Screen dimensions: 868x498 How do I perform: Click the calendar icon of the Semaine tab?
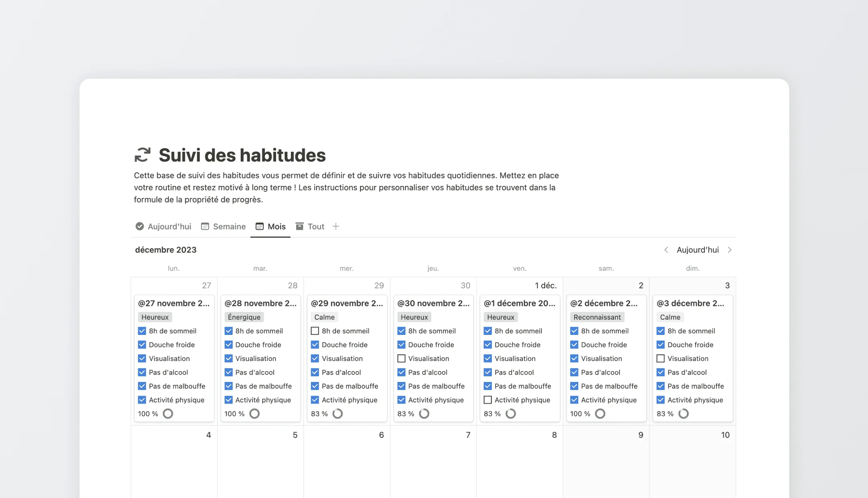205,227
